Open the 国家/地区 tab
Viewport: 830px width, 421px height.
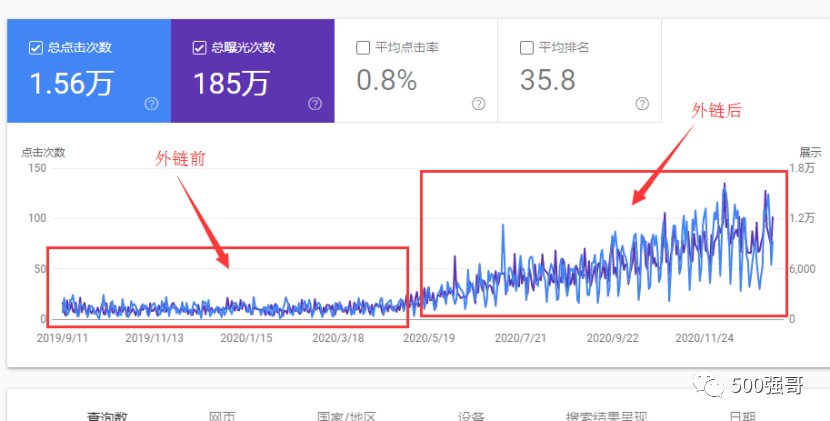[x=346, y=415]
